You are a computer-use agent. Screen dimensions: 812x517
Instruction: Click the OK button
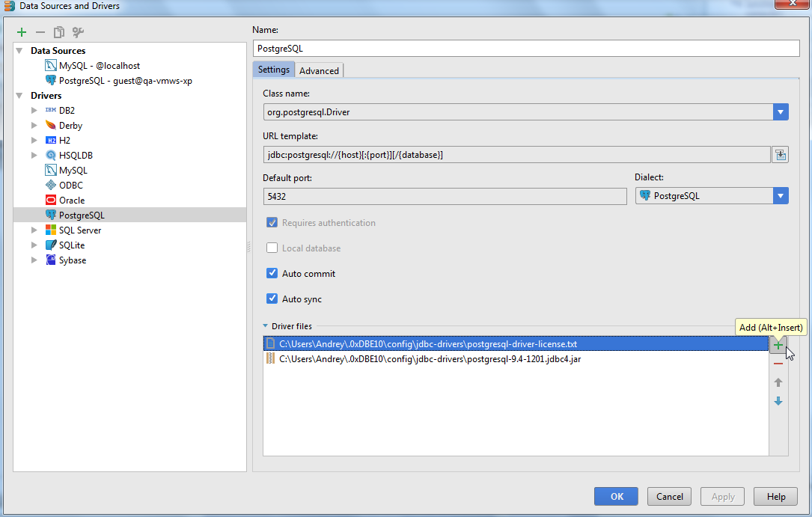click(616, 496)
